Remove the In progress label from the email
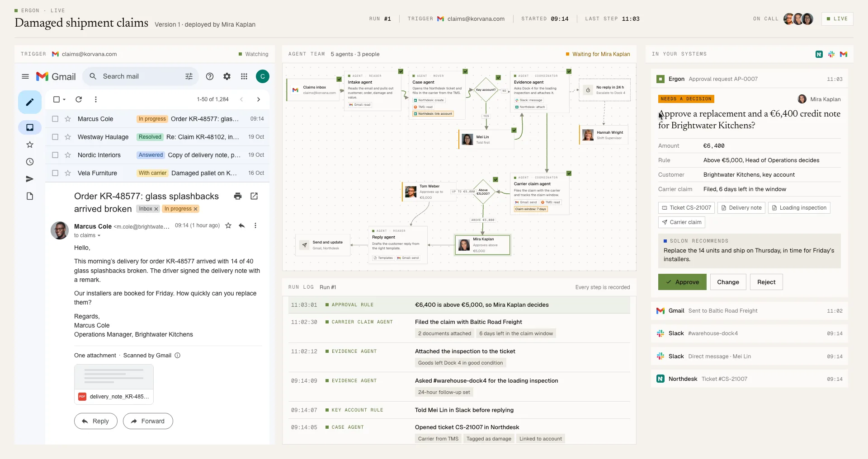 [x=196, y=209]
